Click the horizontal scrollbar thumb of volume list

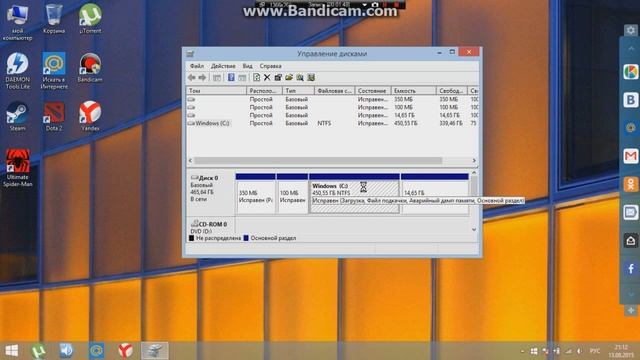pos(318,160)
